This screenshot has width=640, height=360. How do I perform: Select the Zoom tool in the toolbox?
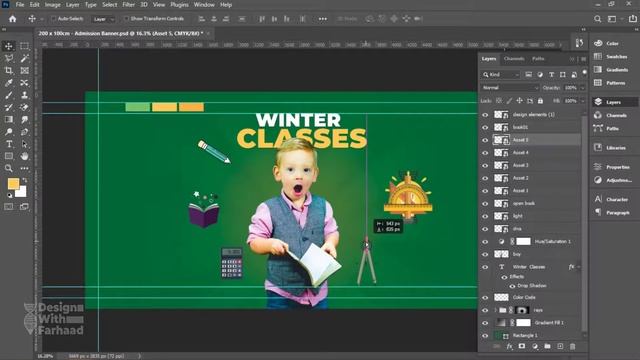click(9, 168)
